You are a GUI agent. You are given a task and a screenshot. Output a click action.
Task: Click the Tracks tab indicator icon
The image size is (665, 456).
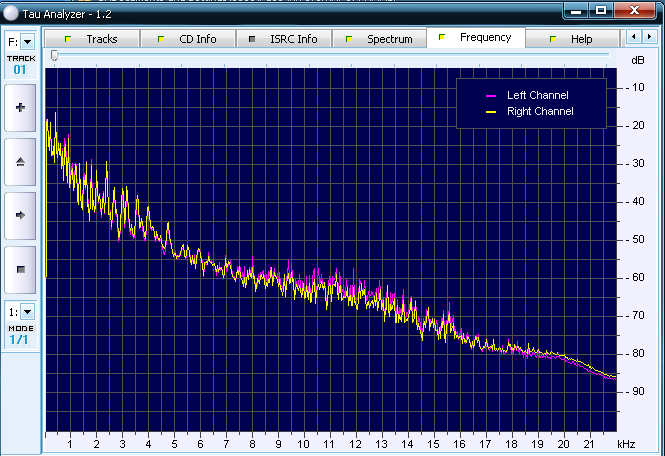[67, 39]
